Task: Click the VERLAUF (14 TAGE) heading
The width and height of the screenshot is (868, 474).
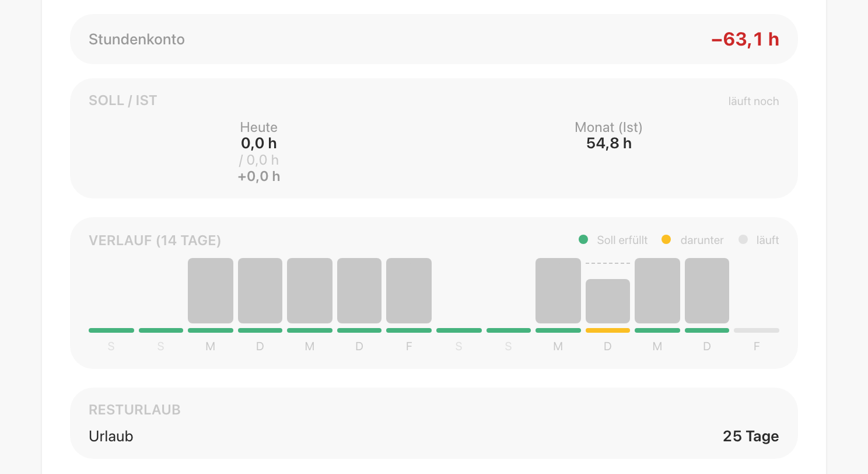Action: [x=155, y=241]
